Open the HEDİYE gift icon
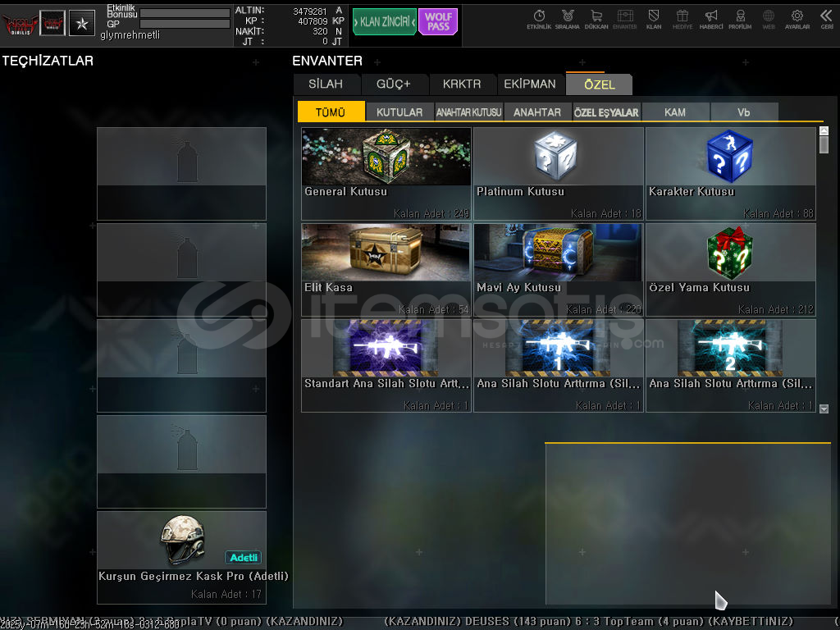 pyautogui.click(x=682, y=20)
